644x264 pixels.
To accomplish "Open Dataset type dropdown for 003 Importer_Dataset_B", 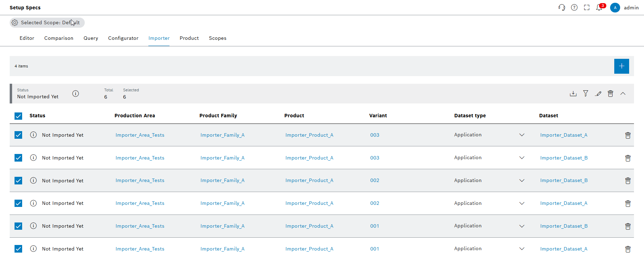I will click(x=522, y=158).
